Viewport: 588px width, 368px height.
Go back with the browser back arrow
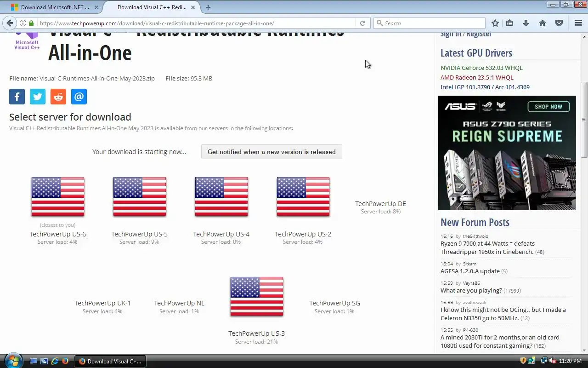pos(9,23)
